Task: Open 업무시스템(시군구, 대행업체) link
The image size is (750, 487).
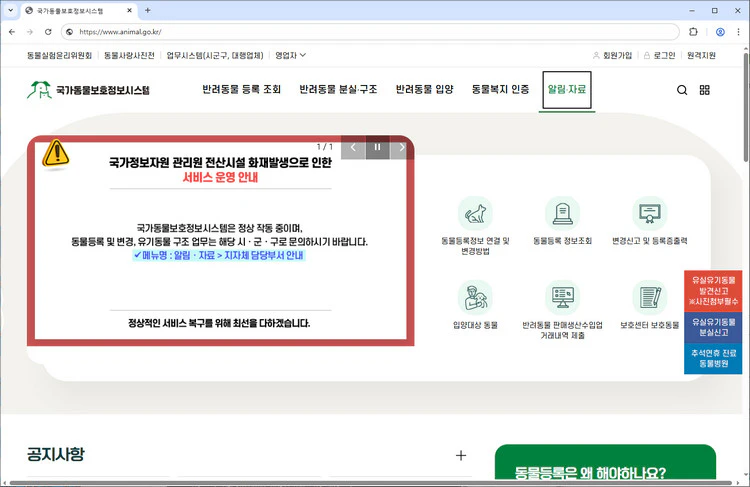Action: 215,55
